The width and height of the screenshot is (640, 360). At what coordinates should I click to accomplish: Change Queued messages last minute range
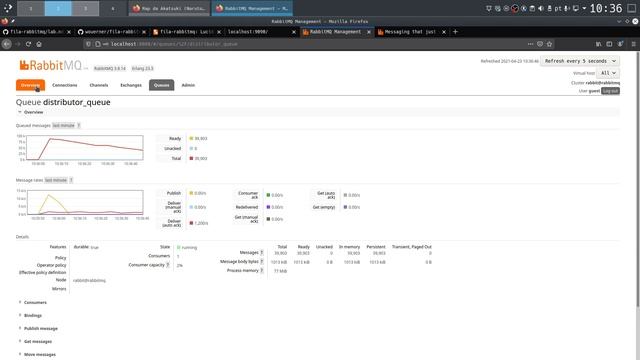[x=64, y=125]
